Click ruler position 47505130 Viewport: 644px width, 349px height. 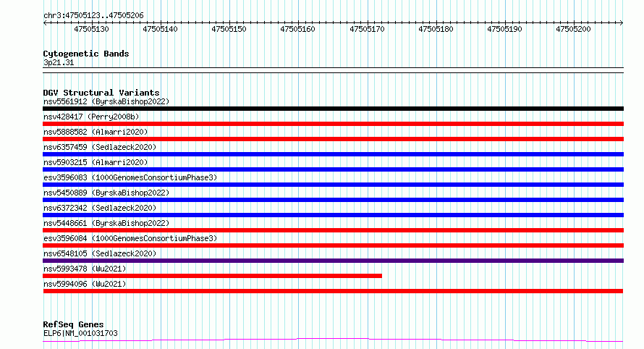91,29
